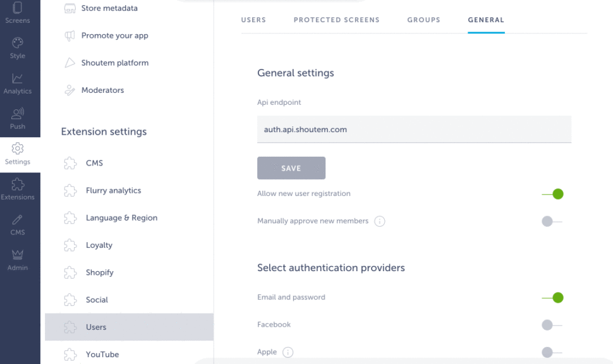Click the Api endpoint input field
The height and width of the screenshot is (364, 613).
(x=414, y=129)
